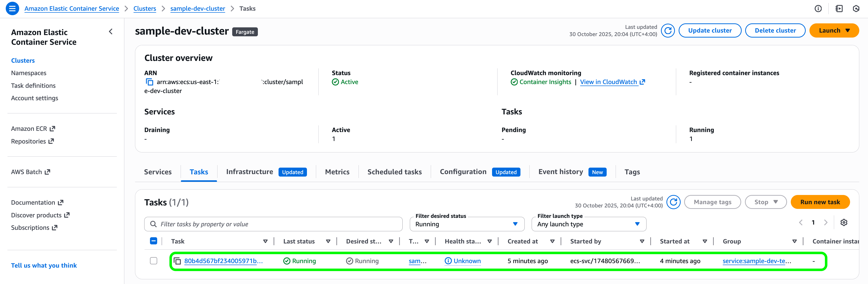Collapse the side navigation panel
Screen dimensions: 868x284
coord(111,32)
